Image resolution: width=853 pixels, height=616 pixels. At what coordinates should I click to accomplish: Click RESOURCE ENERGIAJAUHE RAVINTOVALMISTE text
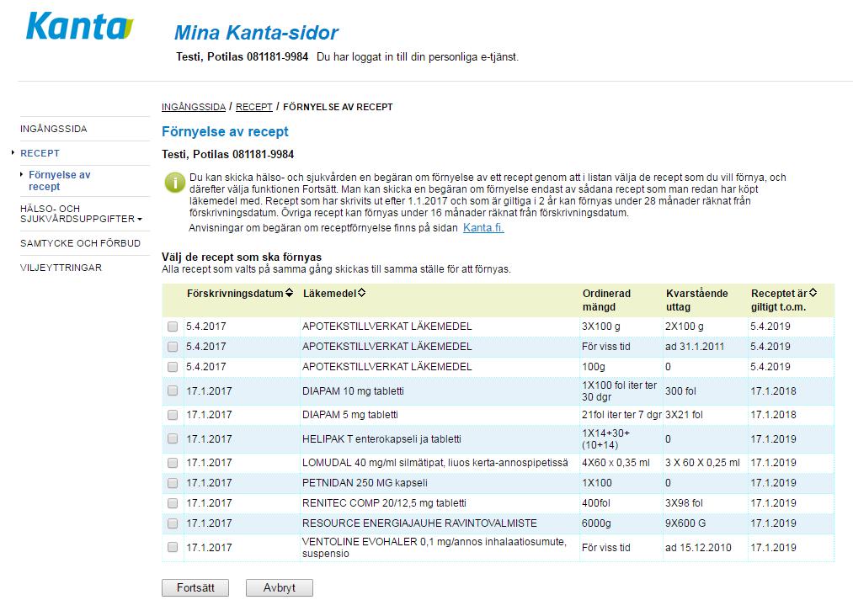[x=419, y=523]
